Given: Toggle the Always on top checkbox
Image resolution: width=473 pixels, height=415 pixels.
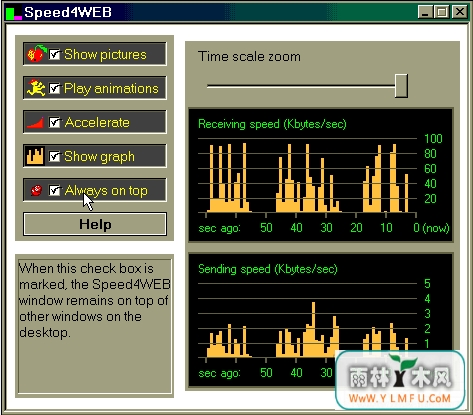Looking at the screenshot, I should click(x=55, y=190).
